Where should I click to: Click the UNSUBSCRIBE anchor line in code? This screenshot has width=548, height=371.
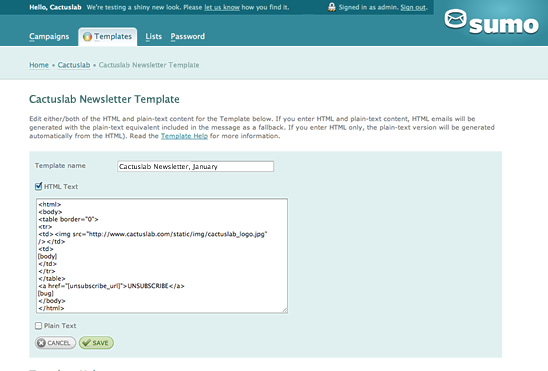click(x=111, y=286)
